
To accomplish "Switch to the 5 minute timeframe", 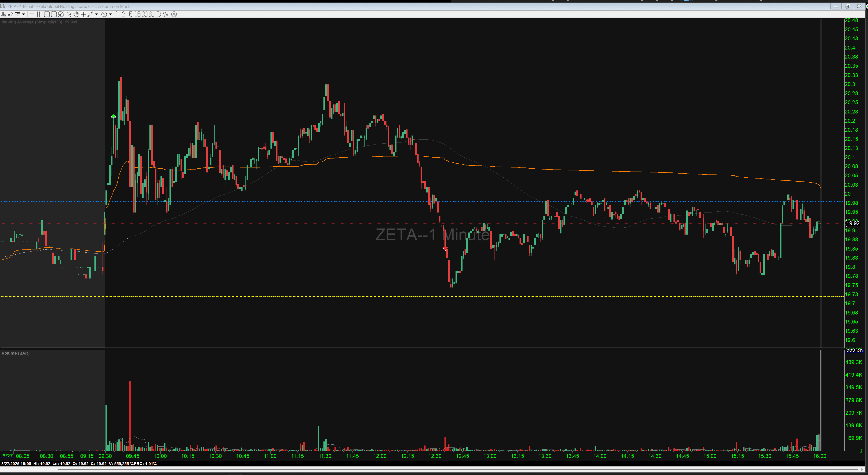I will 131,14.
